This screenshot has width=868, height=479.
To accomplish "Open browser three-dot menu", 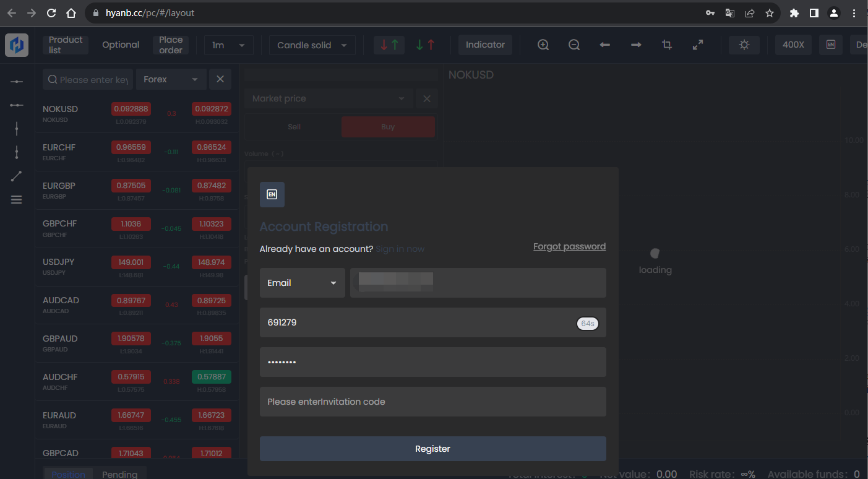I will [854, 12].
